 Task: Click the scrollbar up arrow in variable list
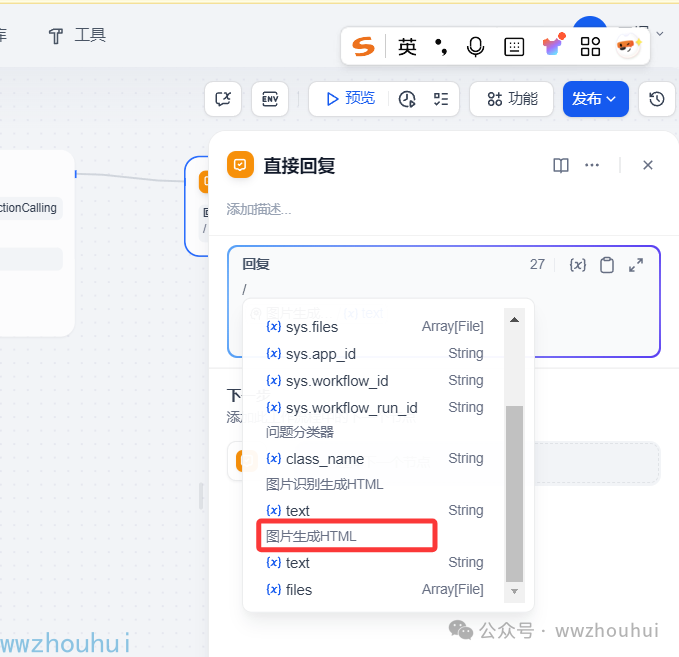[514, 320]
